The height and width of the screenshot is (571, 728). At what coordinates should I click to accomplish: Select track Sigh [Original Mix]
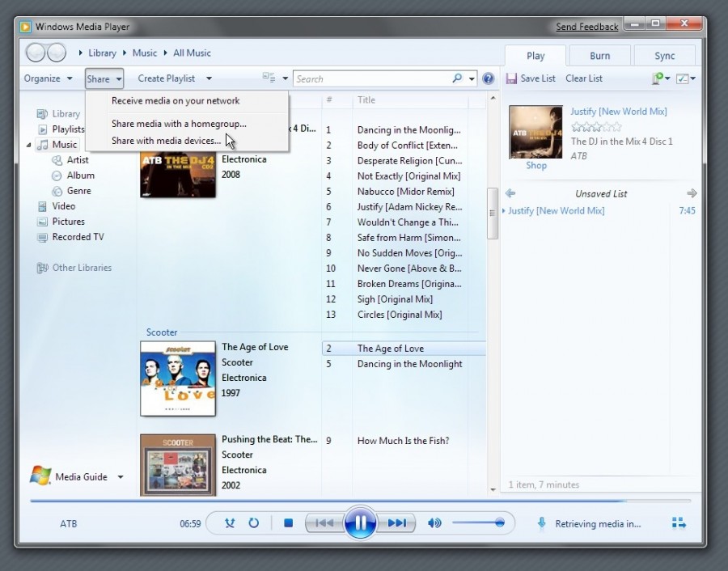[395, 299]
